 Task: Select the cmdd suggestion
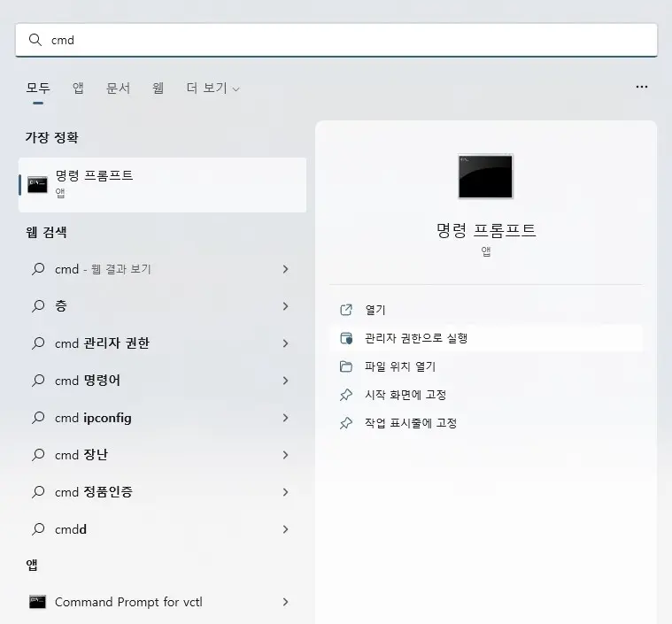point(162,529)
